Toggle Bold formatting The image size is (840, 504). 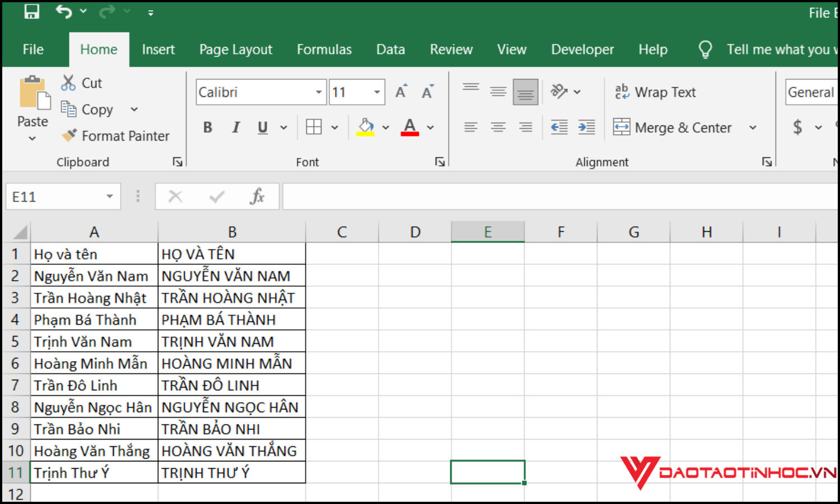[x=208, y=128]
